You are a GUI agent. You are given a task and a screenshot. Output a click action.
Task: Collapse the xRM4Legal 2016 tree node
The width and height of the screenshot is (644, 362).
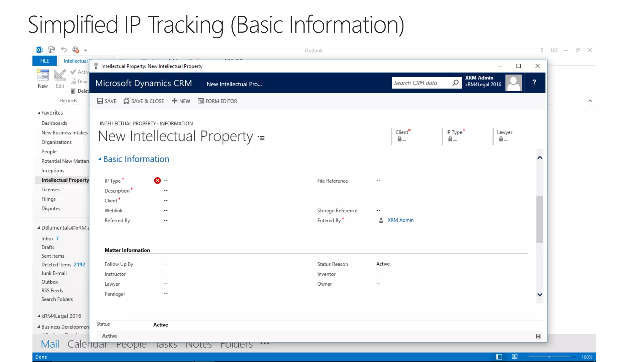[x=39, y=316]
